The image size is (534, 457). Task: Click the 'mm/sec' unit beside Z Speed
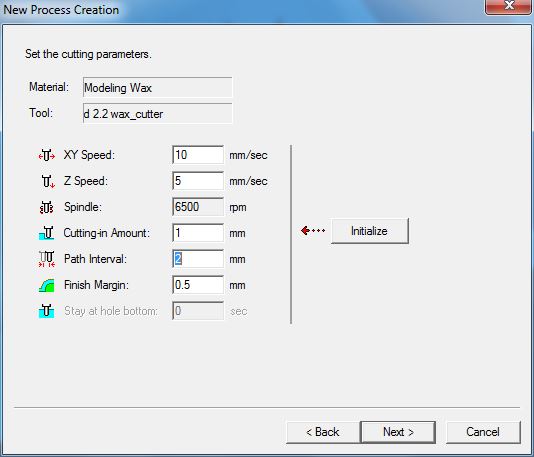pyautogui.click(x=248, y=181)
